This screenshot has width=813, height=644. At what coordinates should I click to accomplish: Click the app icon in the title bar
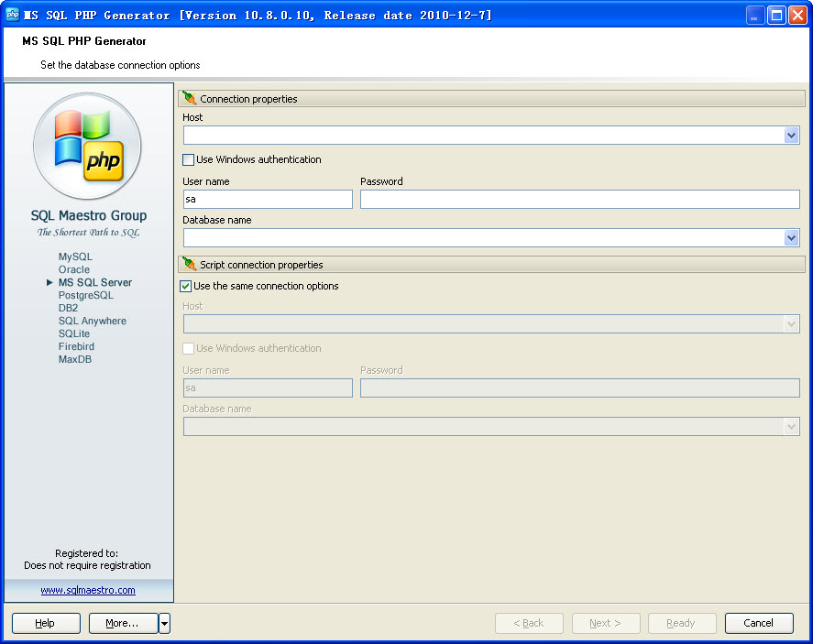click(x=13, y=15)
